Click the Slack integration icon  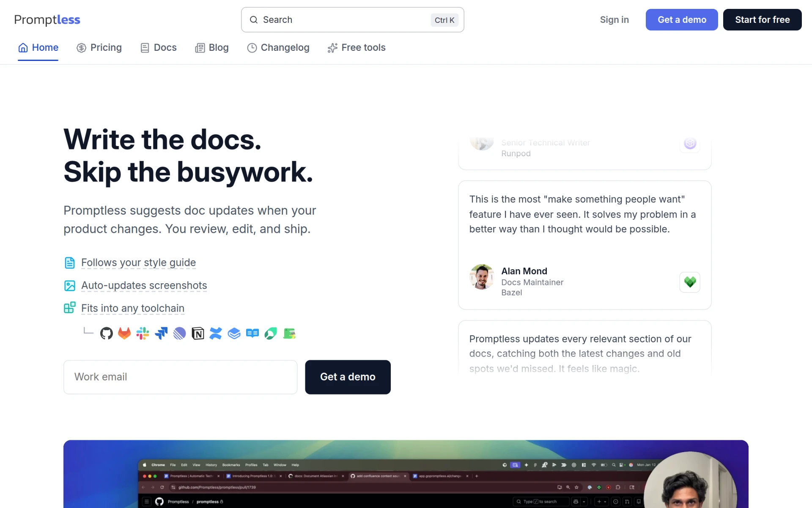point(143,334)
